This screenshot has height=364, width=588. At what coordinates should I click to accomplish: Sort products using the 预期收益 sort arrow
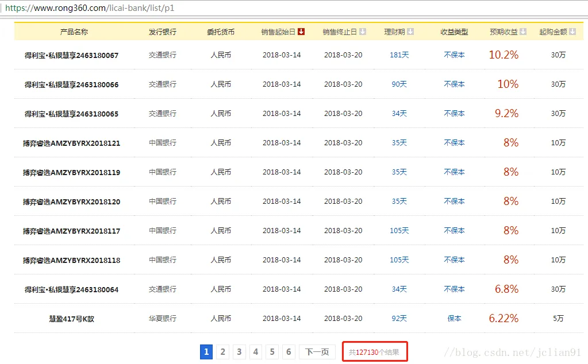[522, 32]
